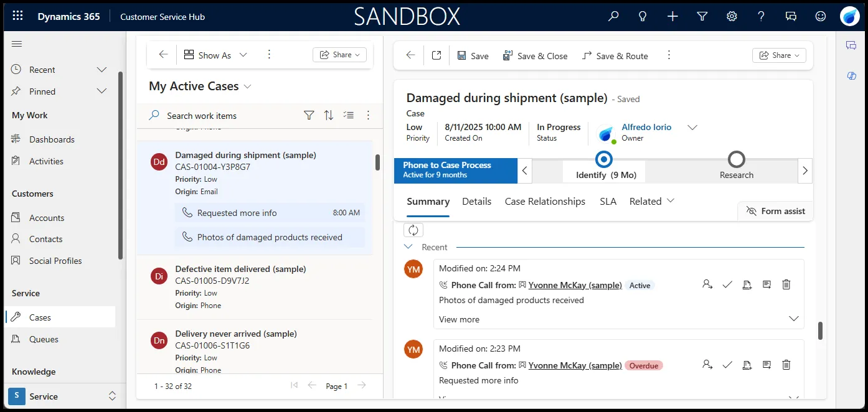Open the My Active Cases view selector
Viewport: 868px width, 412px height.
coord(200,86)
